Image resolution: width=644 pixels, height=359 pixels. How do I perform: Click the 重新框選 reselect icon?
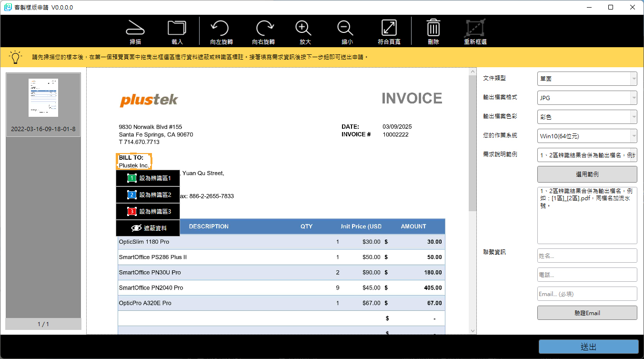tap(475, 32)
